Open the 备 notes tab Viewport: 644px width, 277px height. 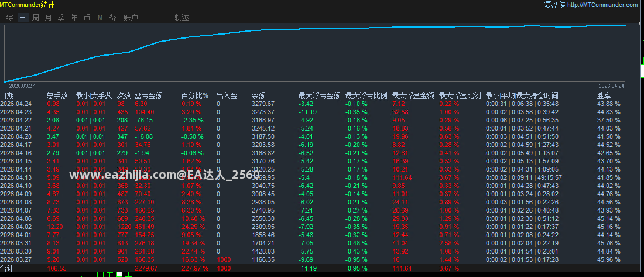(x=112, y=18)
